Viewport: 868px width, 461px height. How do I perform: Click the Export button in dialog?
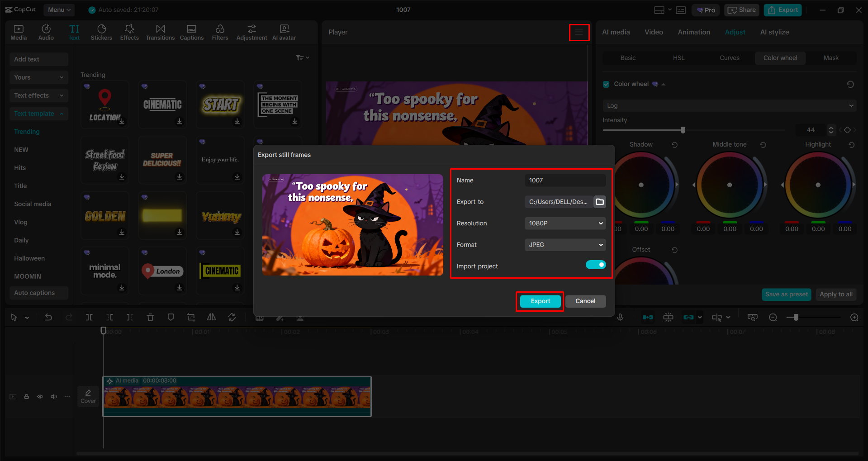tap(540, 301)
